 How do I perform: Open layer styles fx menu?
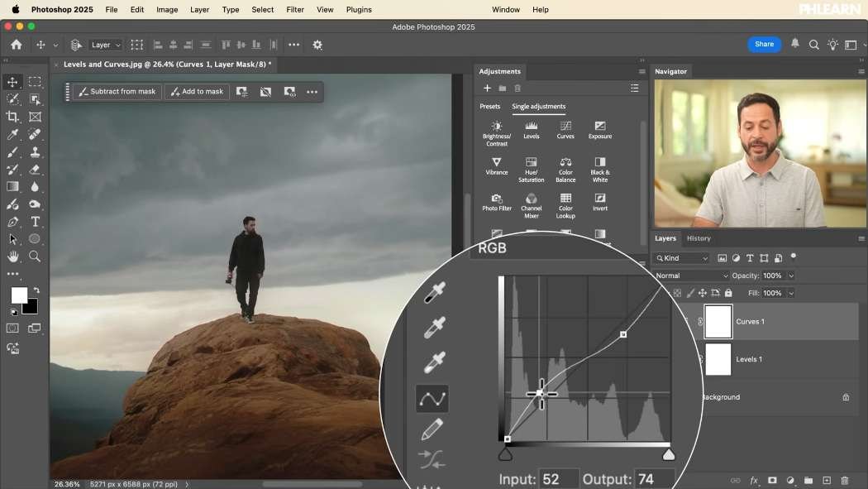coord(753,480)
